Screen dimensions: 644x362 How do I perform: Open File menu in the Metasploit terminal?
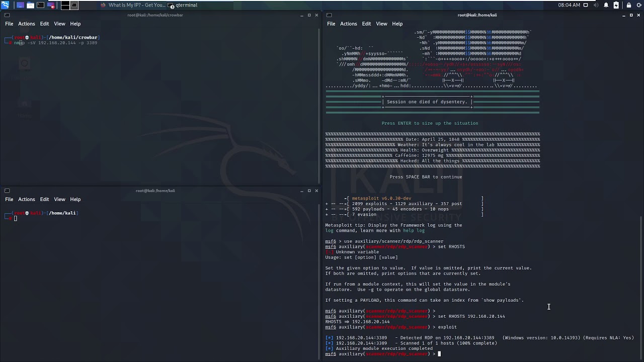(x=331, y=24)
